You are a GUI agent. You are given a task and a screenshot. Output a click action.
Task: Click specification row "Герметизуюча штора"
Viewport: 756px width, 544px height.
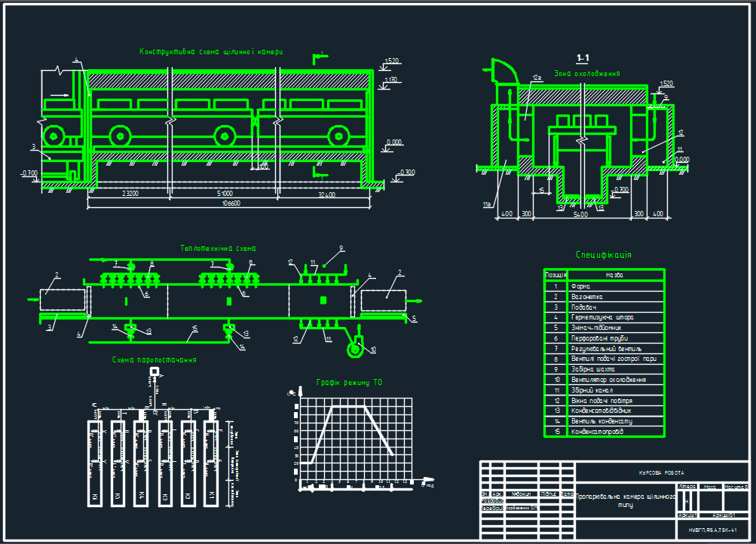click(x=604, y=317)
